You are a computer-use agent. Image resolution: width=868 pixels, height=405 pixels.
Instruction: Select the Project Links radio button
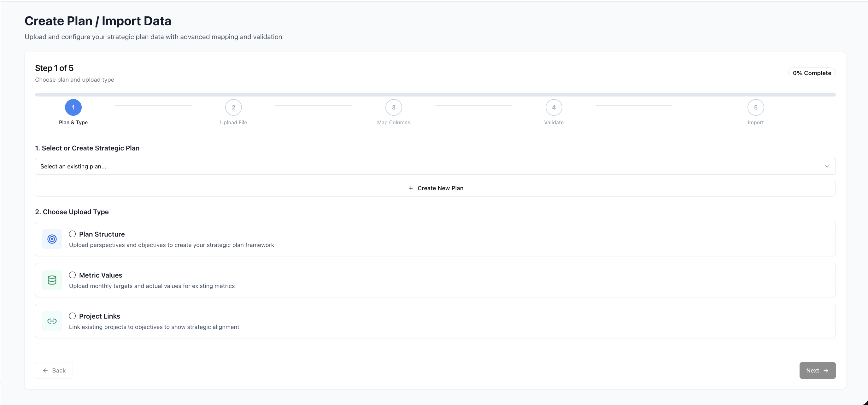[x=72, y=316]
